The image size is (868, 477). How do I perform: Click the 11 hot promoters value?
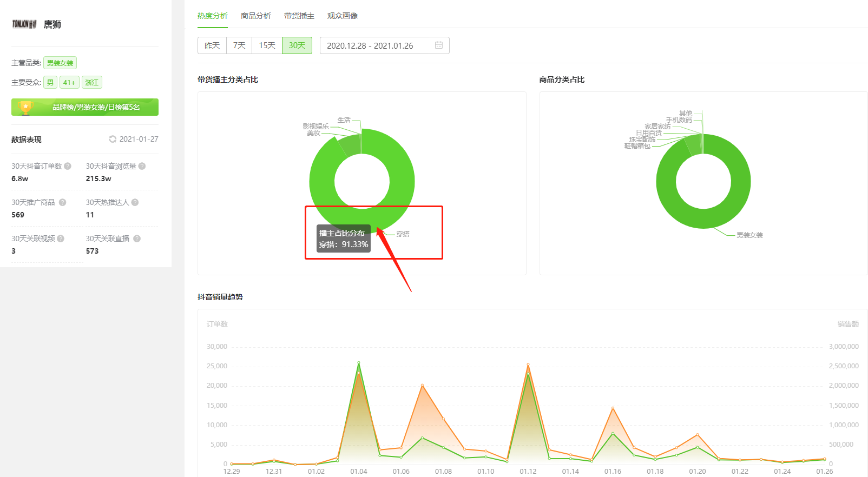coord(90,215)
